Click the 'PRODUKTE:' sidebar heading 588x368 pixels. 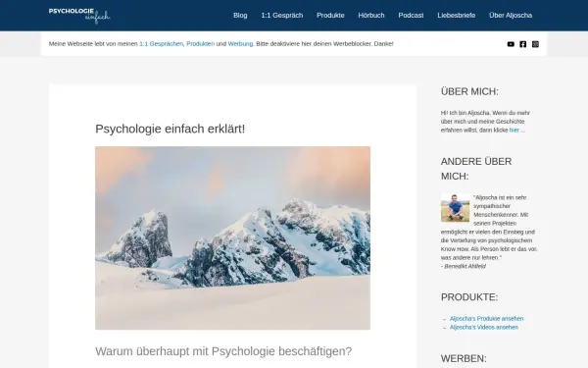[x=469, y=297]
